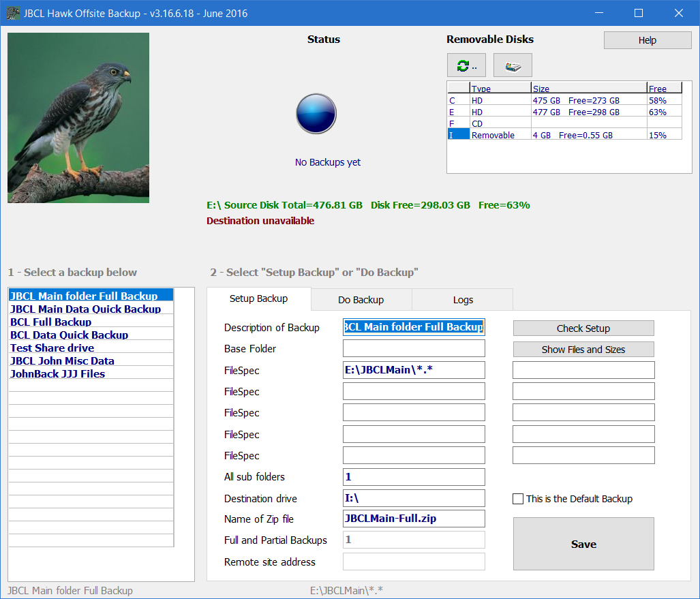Switch to the Do Backup tab
Image resolution: width=700 pixels, height=599 pixels.
coord(361,300)
